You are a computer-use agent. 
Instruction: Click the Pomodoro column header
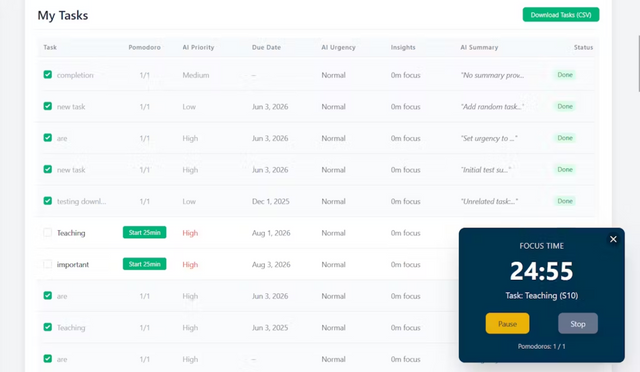click(x=144, y=47)
